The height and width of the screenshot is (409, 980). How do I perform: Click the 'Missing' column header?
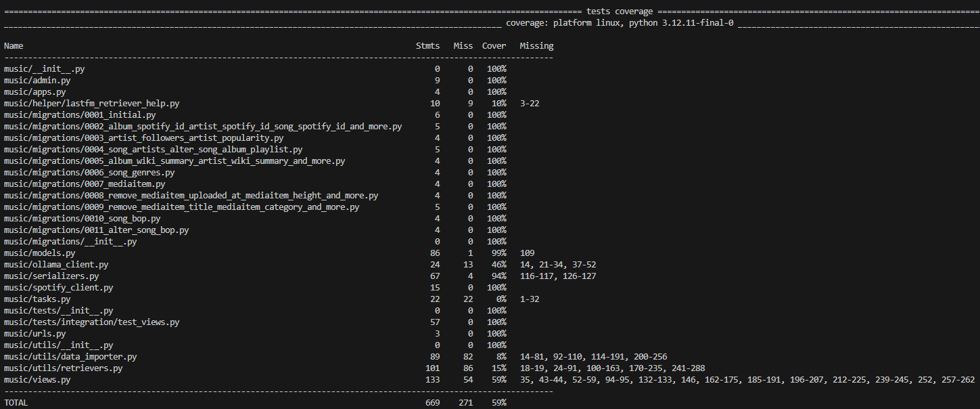[536, 46]
